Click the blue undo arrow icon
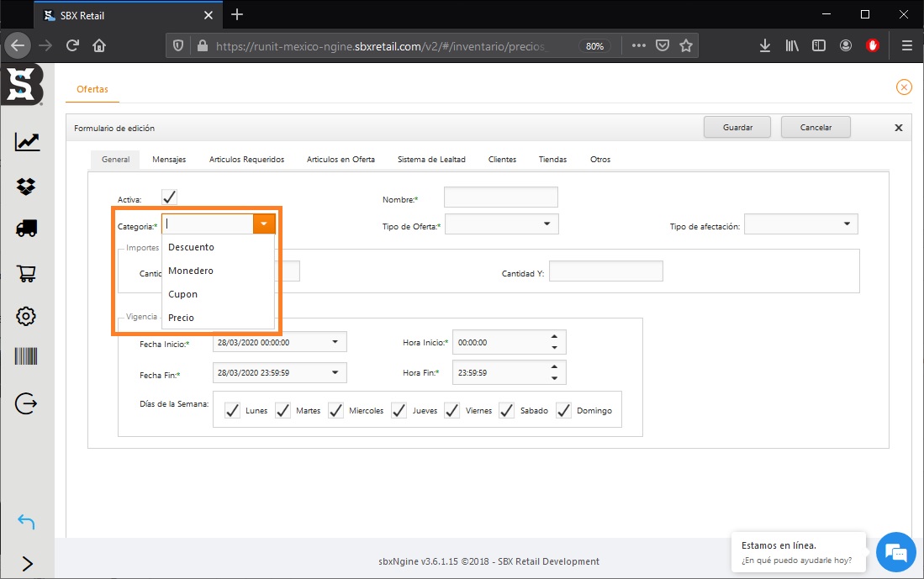The height and width of the screenshot is (579, 924). (27, 522)
